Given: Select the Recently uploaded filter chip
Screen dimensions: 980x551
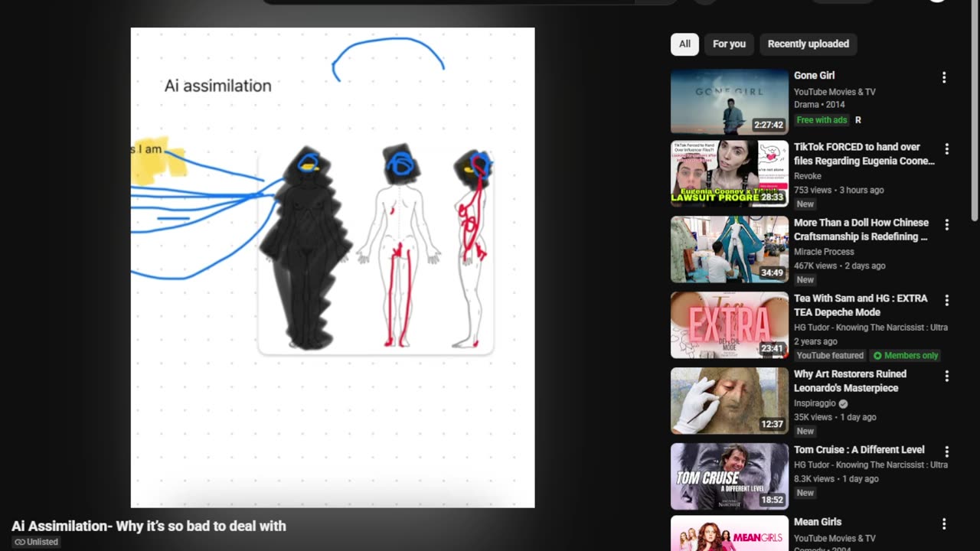Looking at the screenshot, I should tap(808, 44).
